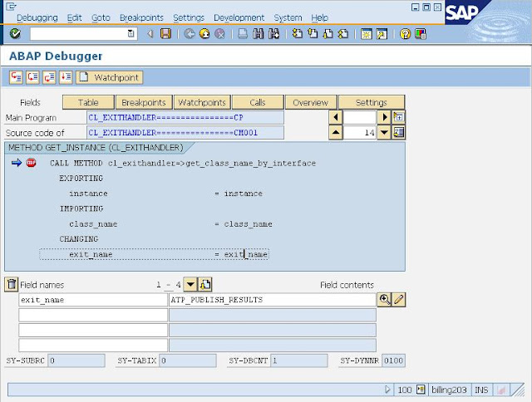Open the Settings menu

click(x=189, y=17)
